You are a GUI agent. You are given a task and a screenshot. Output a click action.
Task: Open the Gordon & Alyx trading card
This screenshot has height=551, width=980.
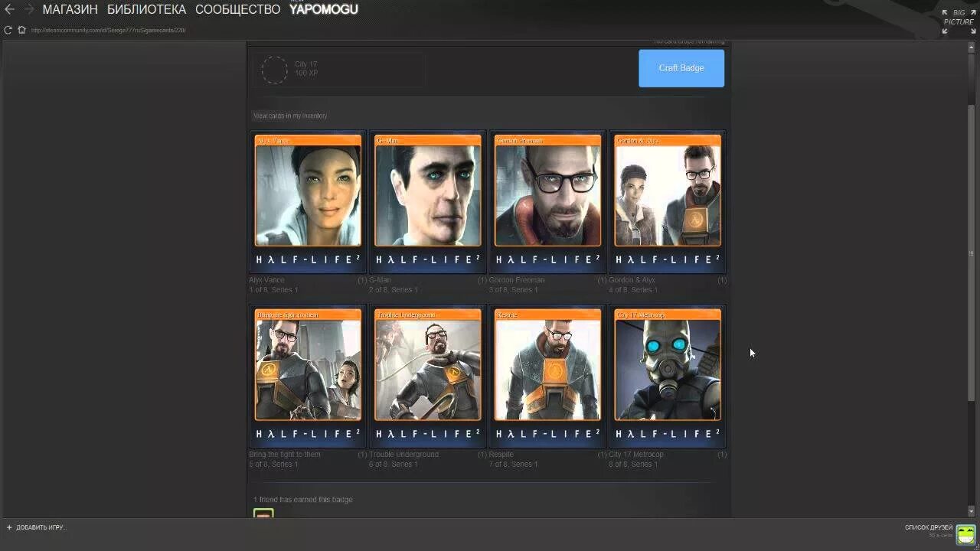(667, 201)
